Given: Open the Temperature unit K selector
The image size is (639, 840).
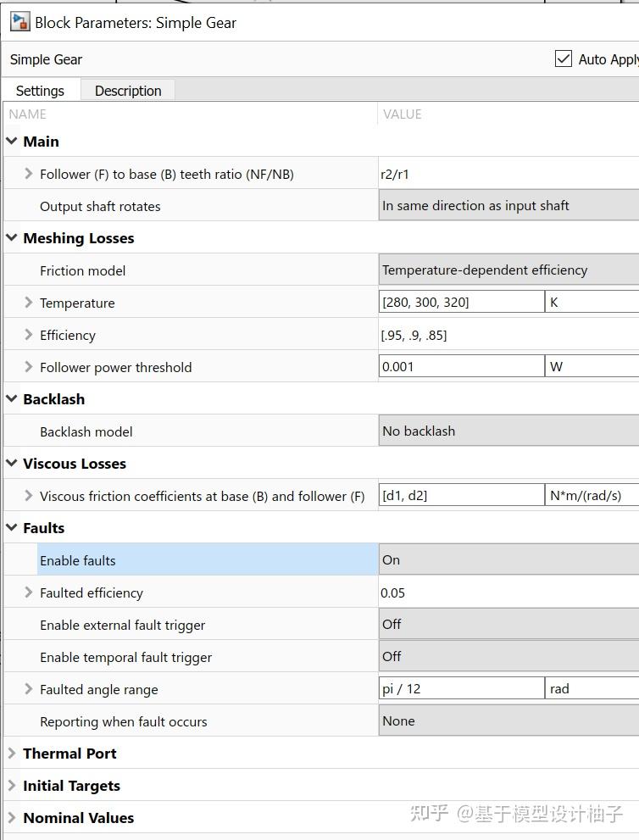Looking at the screenshot, I should coord(592,303).
